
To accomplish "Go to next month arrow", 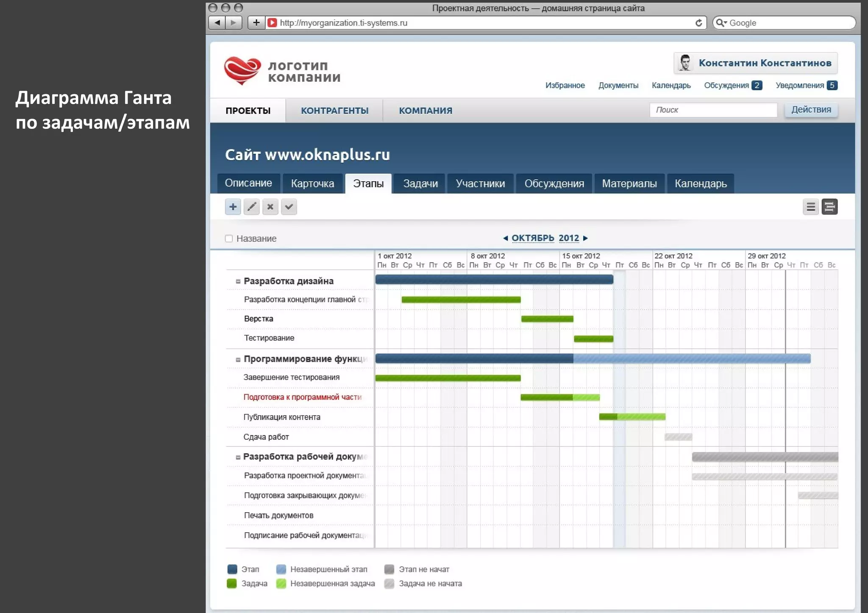I will pyautogui.click(x=585, y=238).
